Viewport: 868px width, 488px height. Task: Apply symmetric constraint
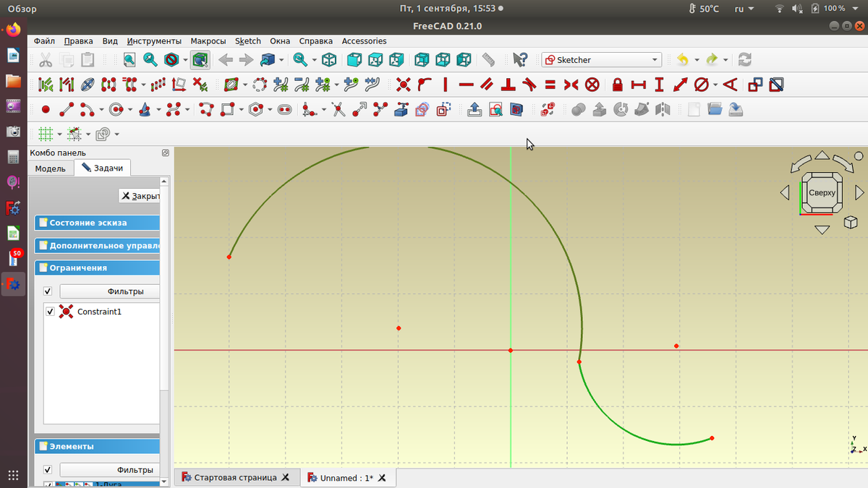pyautogui.click(x=571, y=85)
